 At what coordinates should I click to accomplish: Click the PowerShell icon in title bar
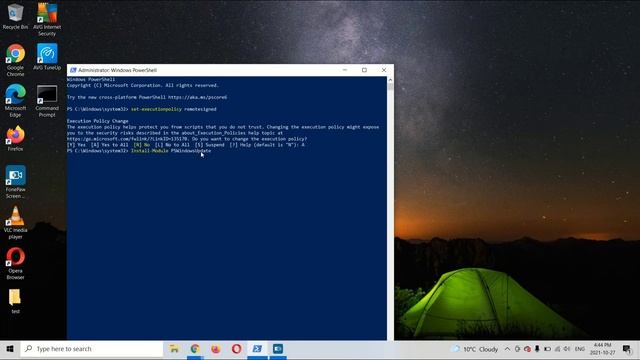73,70
